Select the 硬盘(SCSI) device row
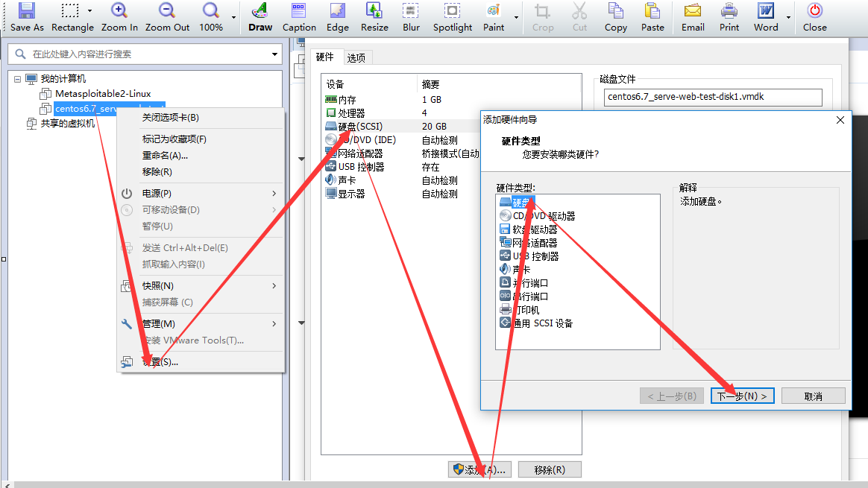This screenshot has height=488, width=868. pyautogui.click(x=402, y=126)
